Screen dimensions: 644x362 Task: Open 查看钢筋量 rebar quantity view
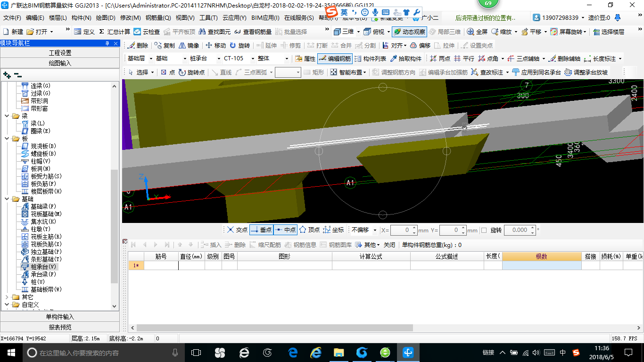[x=252, y=32]
